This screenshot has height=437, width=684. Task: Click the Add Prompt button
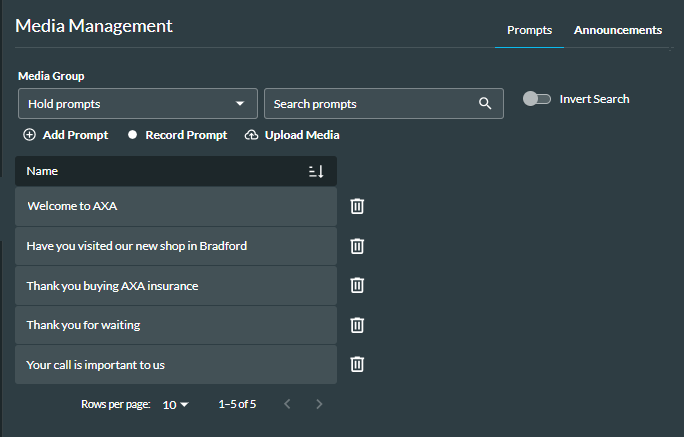point(66,135)
